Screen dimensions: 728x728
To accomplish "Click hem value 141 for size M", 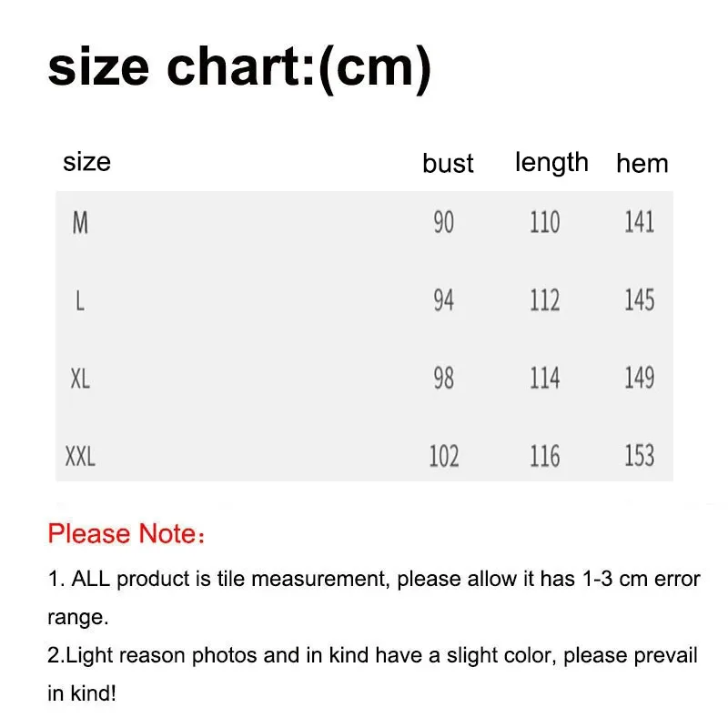I will (639, 222).
